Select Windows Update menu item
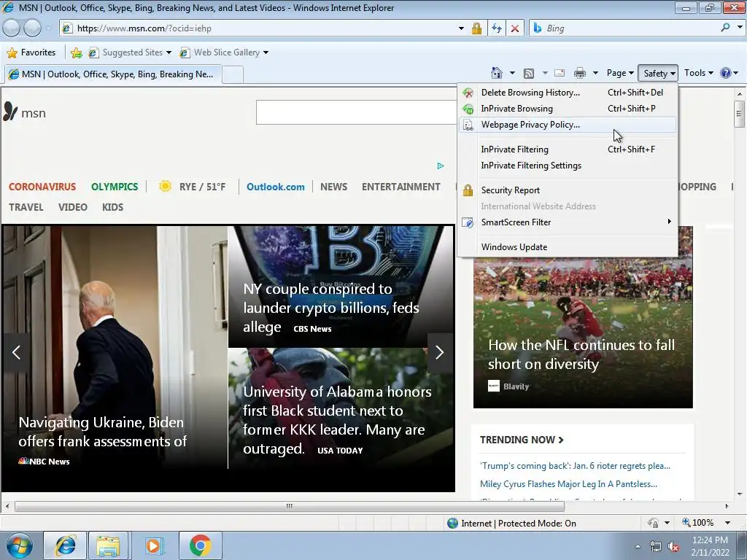The height and width of the screenshot is (560, 747). point(568,247)
